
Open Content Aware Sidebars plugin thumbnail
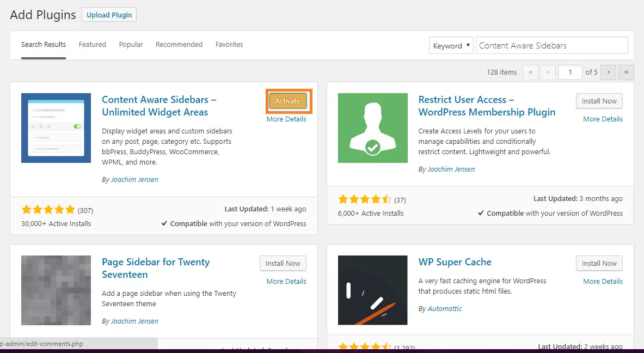[x=56, y=128]
